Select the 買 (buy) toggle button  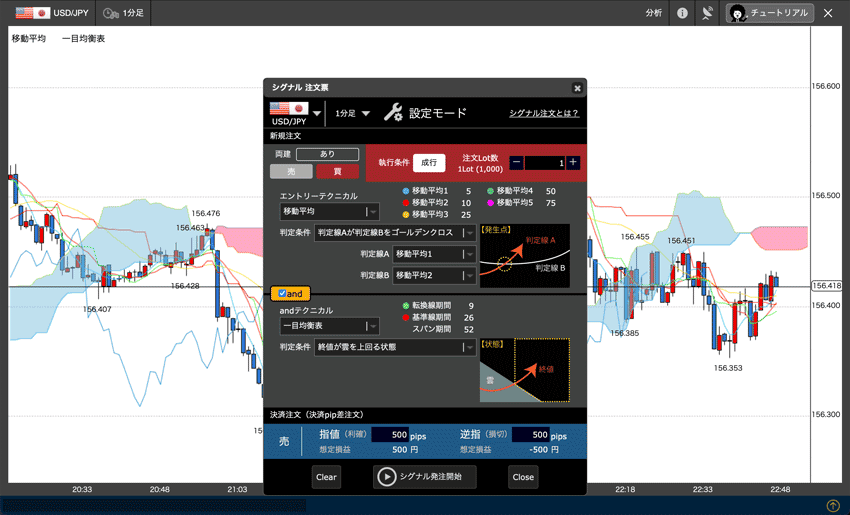(x=337, y=171)
